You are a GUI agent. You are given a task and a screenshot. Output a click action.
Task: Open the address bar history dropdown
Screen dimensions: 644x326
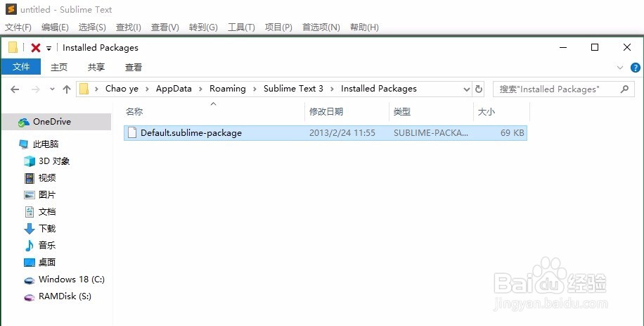(x=467, y=89)
